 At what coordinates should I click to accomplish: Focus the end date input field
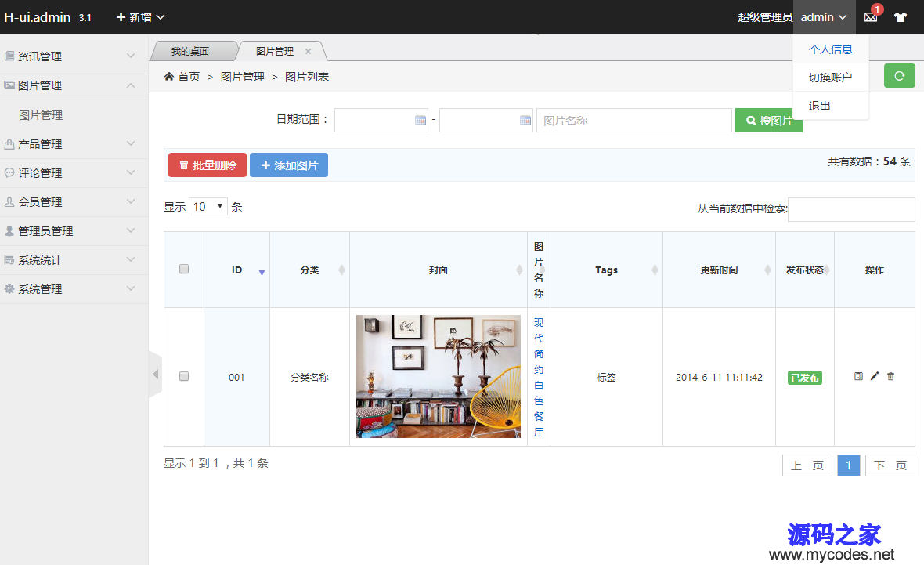(486, 121)
